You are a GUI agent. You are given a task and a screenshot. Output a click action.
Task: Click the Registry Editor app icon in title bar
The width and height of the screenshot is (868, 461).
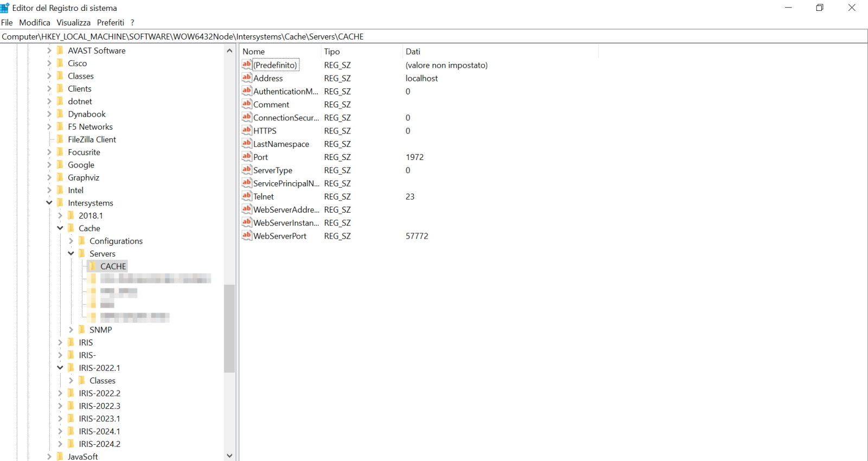coord(5,8)
